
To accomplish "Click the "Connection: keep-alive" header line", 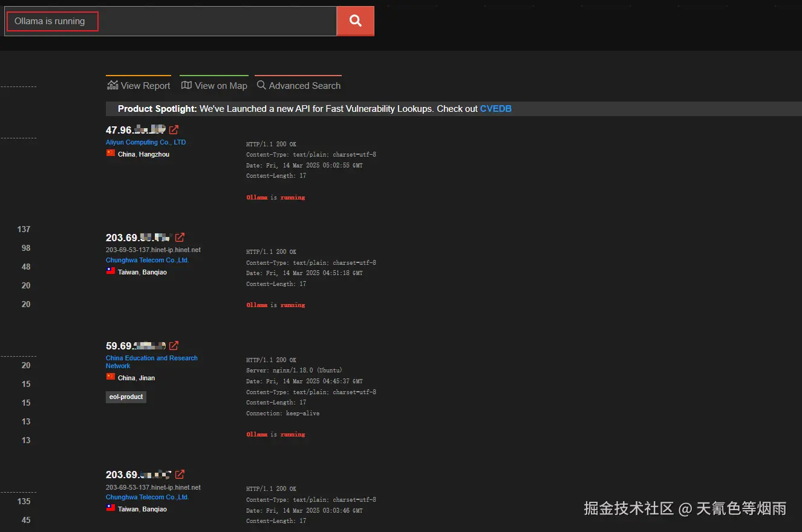I will (x=282, y=414).
